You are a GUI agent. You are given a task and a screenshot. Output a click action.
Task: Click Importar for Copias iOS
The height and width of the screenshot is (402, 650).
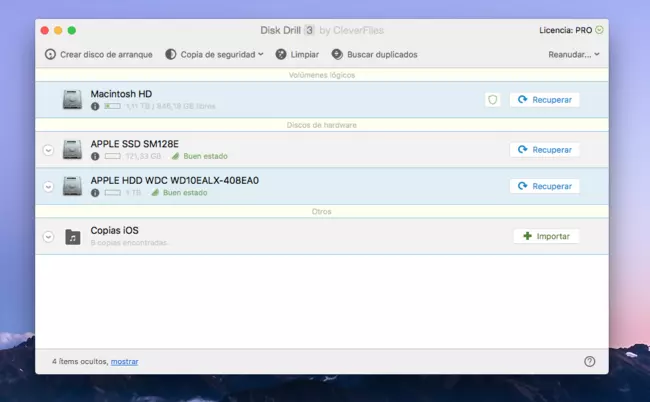546,236
